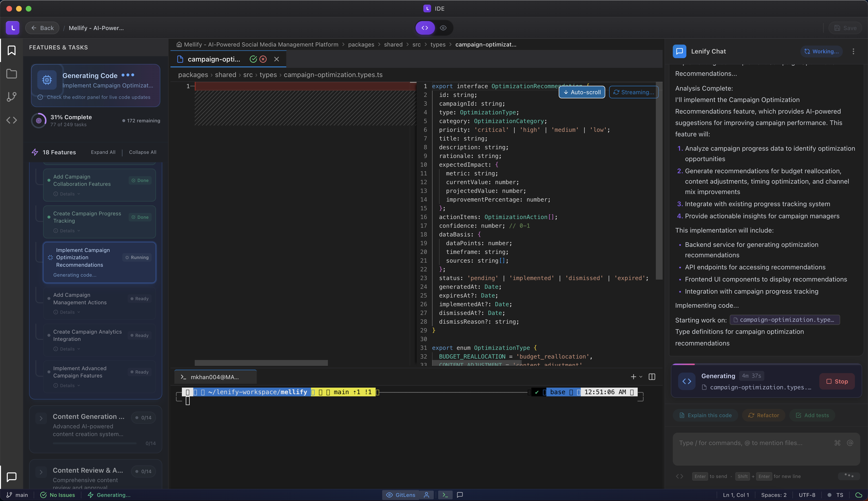Select the mkhan004@MA... terminal tab
Screen dimensions: 868x501
point(214,377)
